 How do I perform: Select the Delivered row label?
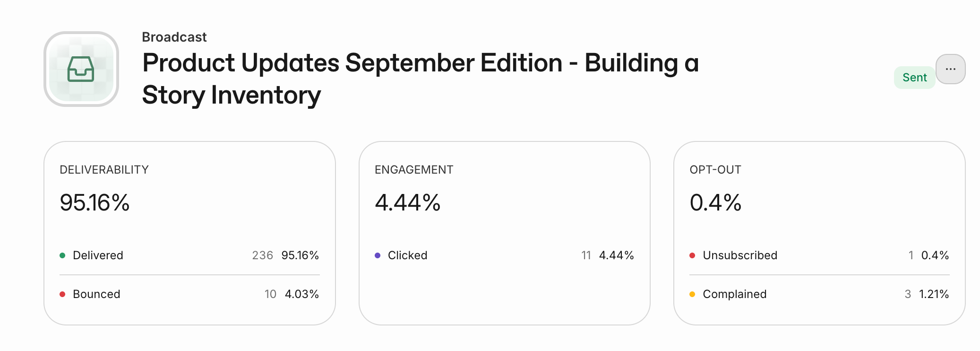click(98, 255)
